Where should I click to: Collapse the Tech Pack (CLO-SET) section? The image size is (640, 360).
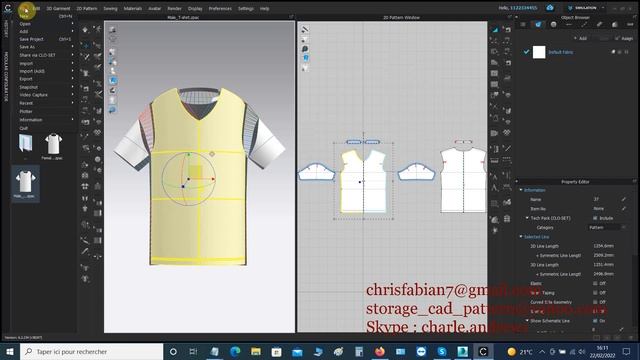point(527,218)
